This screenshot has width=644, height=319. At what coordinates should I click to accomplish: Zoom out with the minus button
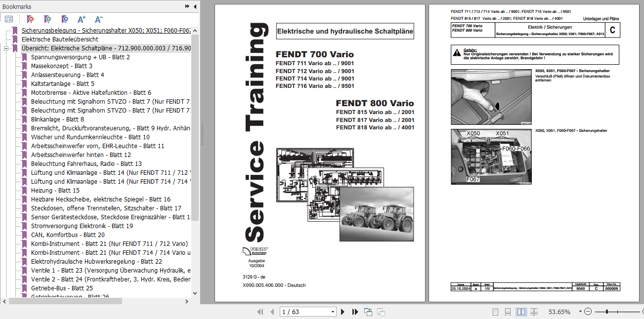click(x=588, y=312)
